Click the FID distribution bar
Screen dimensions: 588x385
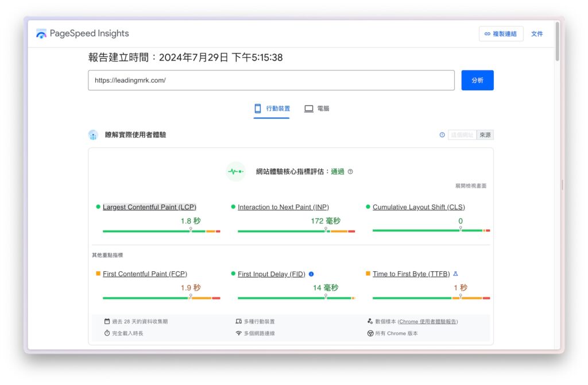296,298
